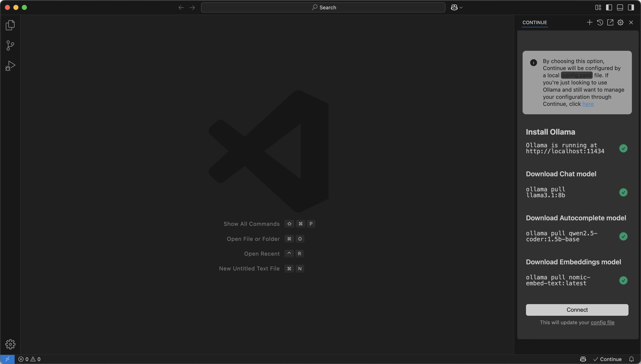Viewport: 641px width, 364px height.
Task: Click the qwen2.5-coder checkmark
Action: pos(623,236)
